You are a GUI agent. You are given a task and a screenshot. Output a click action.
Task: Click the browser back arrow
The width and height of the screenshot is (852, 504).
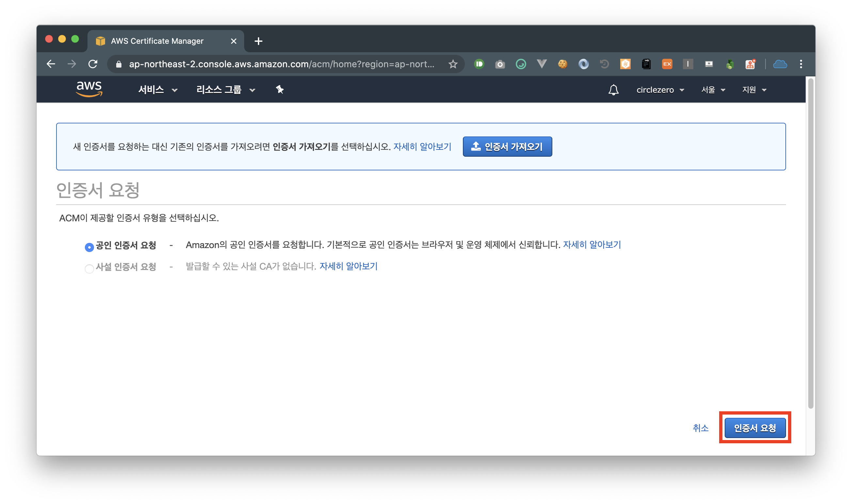point(51,64)
